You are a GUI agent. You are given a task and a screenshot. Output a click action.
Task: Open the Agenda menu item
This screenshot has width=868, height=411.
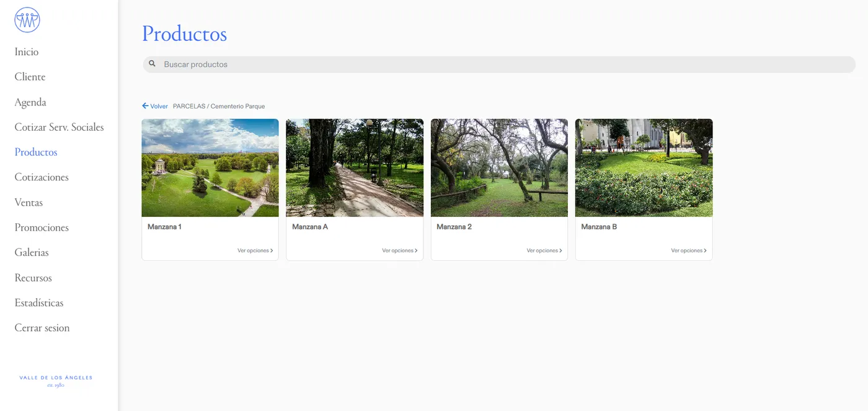(30, 102)
